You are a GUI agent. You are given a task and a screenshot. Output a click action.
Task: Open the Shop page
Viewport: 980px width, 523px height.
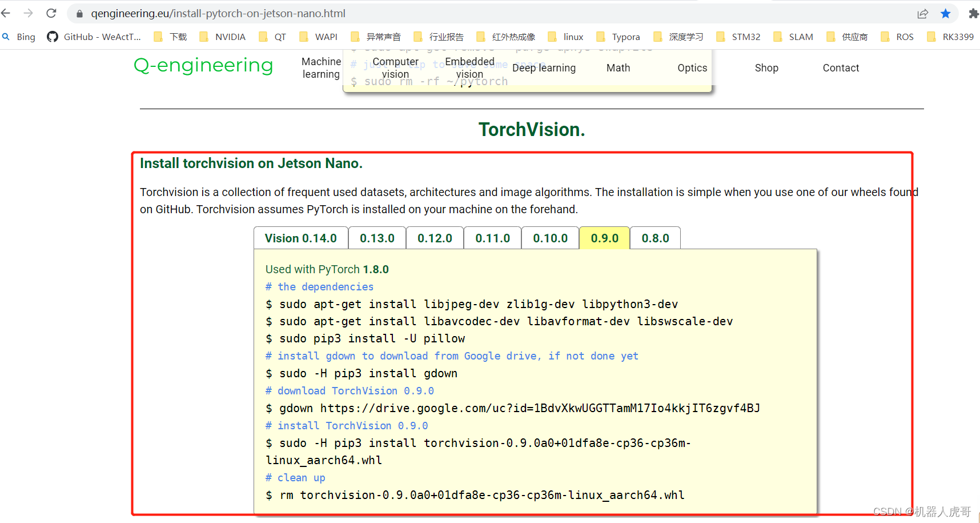[x=766, y=67]
